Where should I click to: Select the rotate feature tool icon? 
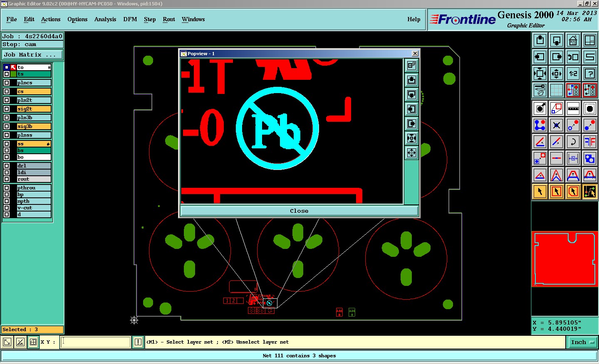573,142
